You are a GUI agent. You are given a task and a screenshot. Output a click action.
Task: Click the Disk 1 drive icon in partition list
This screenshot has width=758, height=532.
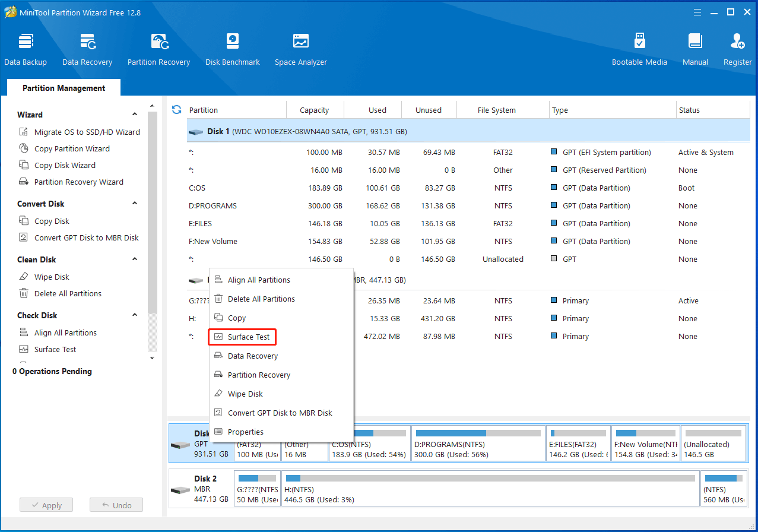tap(196, 132)
